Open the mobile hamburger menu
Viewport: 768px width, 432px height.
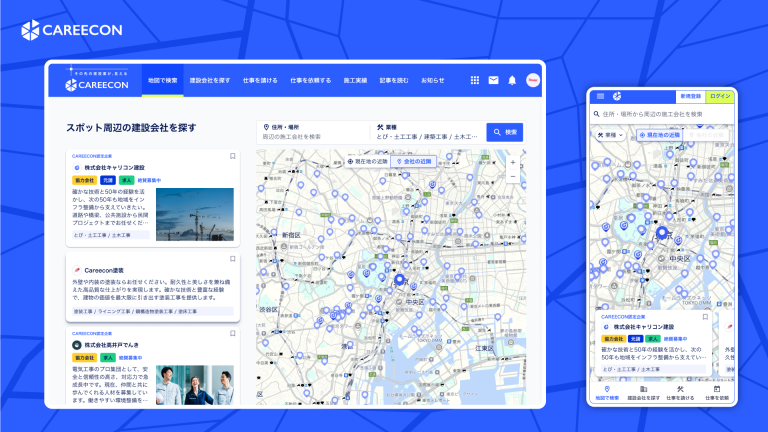[x=600, y=96]
